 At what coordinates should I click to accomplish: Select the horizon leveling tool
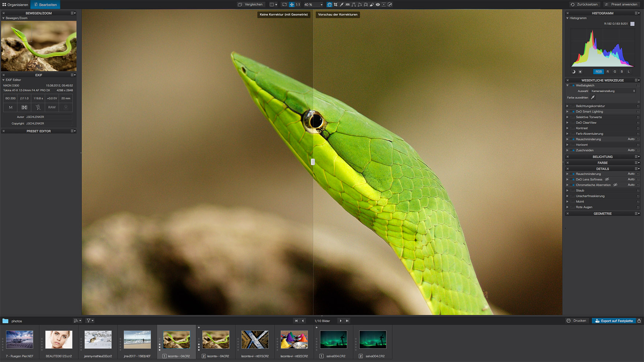[x=348, y=5]
